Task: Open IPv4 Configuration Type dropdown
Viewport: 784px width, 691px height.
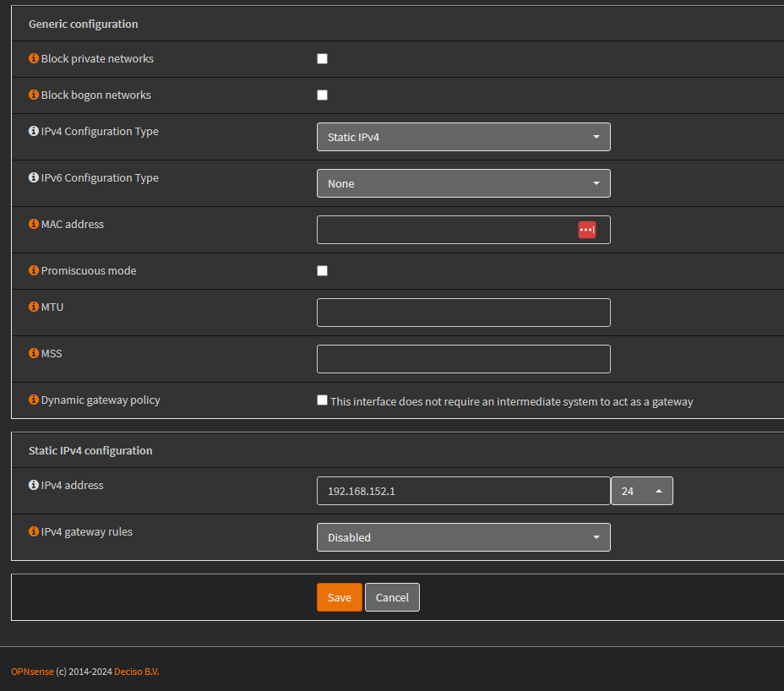Action: 464,137
